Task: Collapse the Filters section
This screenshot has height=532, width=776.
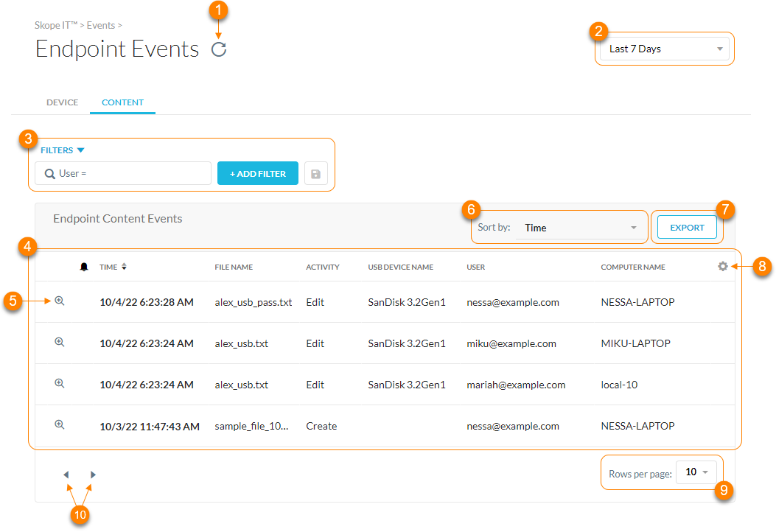Action: point(81,150)
